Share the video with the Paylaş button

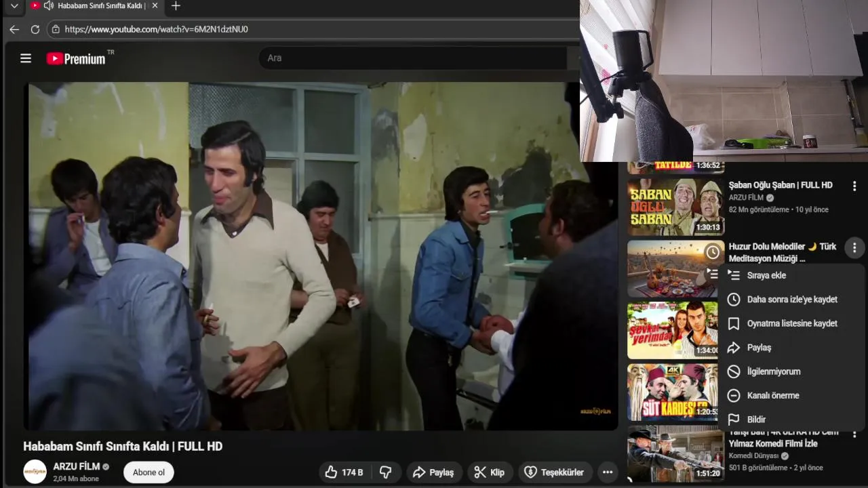(x=433, y=472)
